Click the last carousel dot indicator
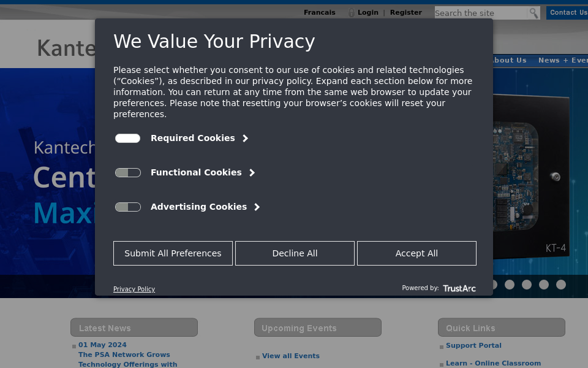588x368 pixels. [x=561, y=285]
